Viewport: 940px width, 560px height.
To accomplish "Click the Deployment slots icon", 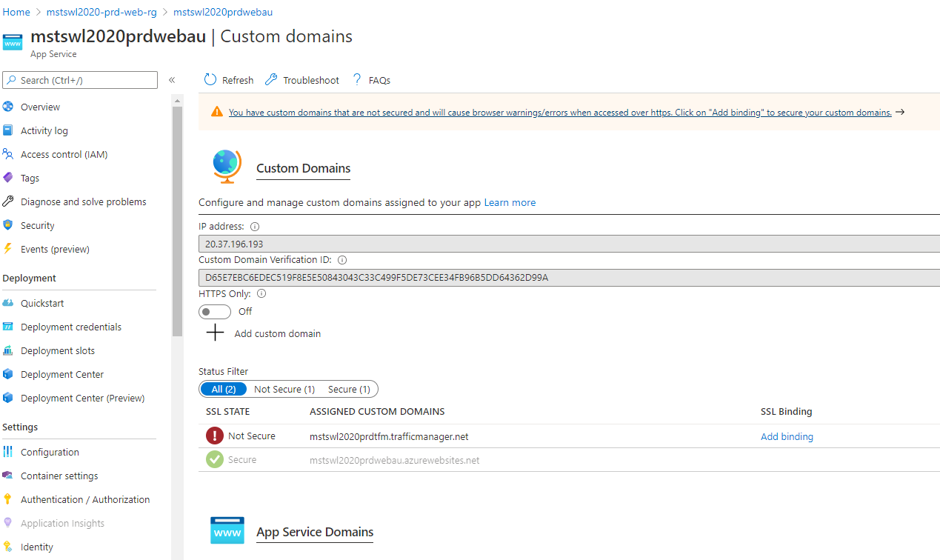I will 8,350.
